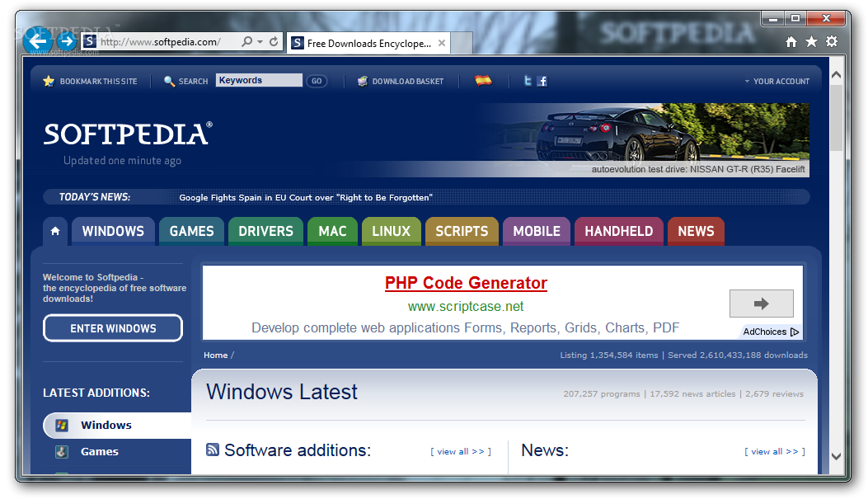Image resolution: width=868 pixels, height=499 pixels.
Task: Switch to the Games category tab
Action: 191,231
